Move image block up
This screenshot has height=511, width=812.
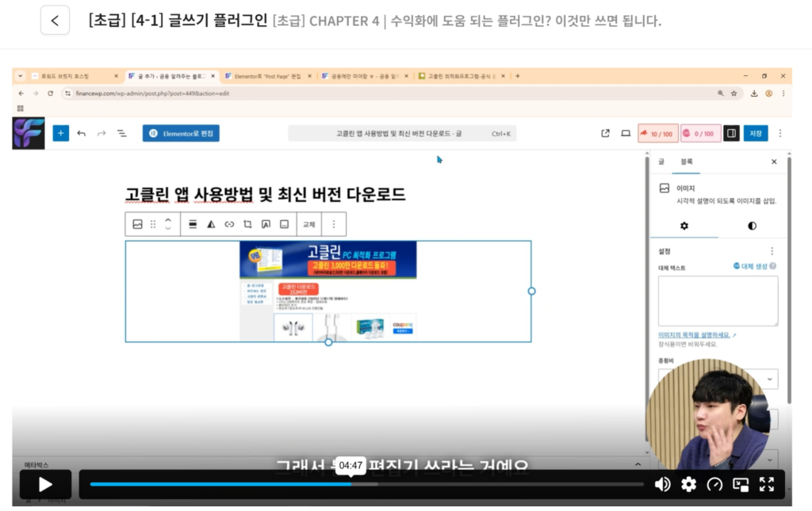[x=168, y=220]
